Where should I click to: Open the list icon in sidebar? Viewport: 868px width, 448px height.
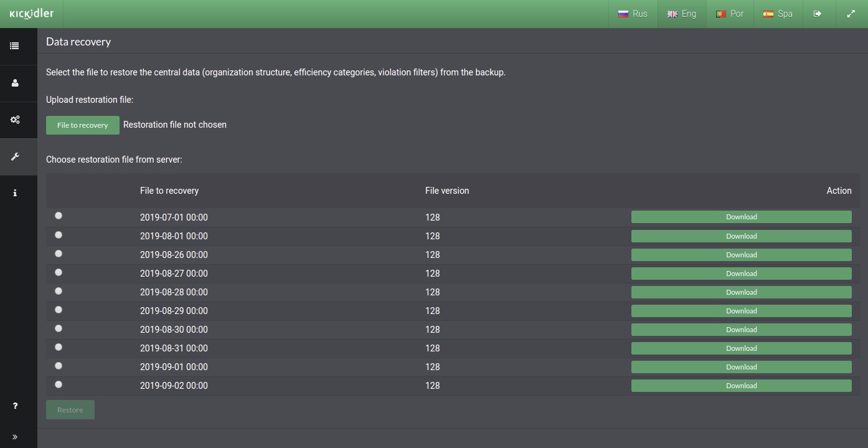click(x=14, y=46)
